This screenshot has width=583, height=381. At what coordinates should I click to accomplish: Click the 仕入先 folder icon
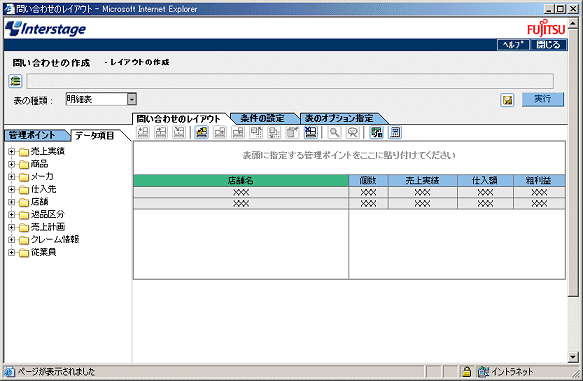click(24, 190)
